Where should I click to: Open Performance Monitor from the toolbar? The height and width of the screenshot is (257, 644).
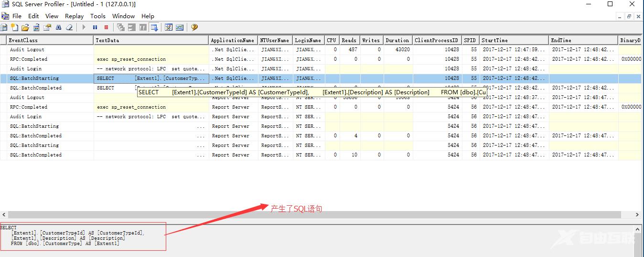click(x=180, y=28)
